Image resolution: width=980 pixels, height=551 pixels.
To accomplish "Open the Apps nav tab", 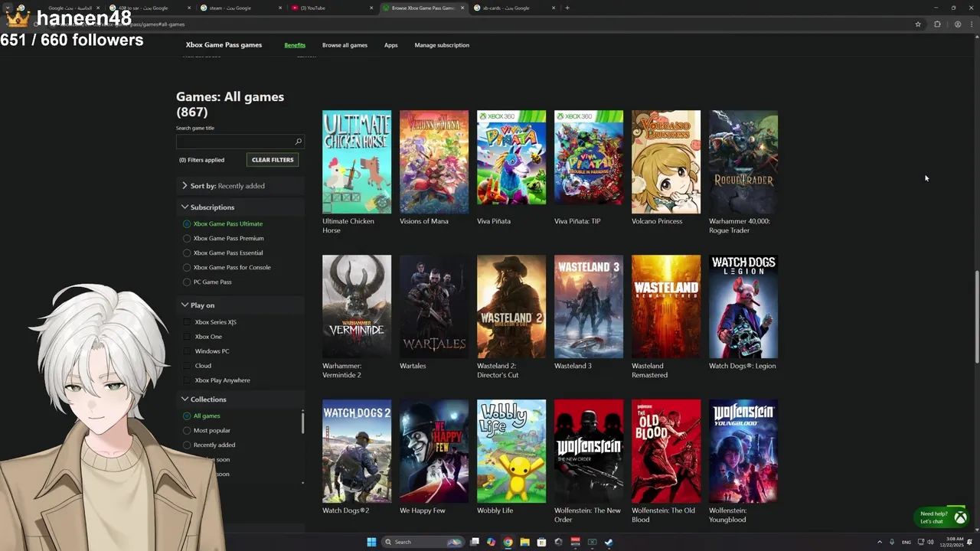I will tap(390, 45).
